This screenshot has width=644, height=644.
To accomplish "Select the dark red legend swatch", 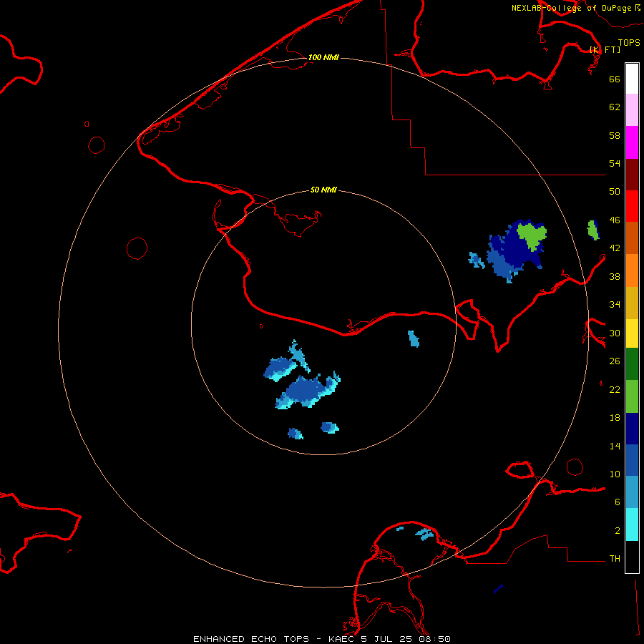I will click(x=632, y=174).
